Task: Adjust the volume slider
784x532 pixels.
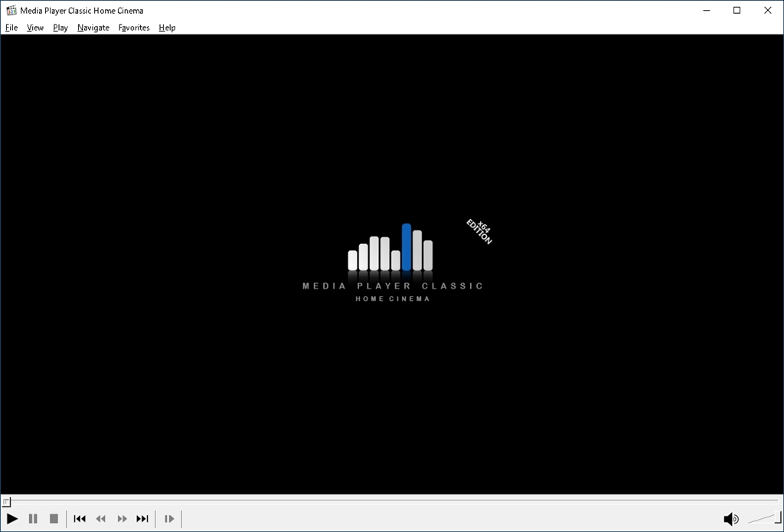Action: 764,518
